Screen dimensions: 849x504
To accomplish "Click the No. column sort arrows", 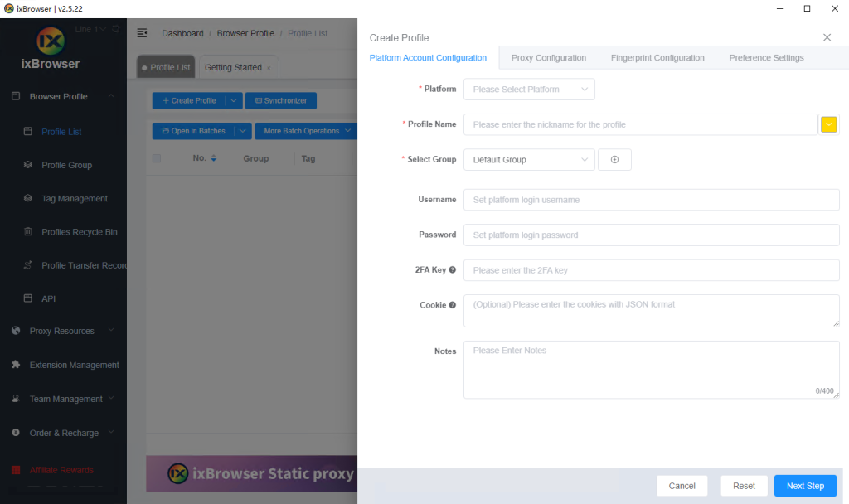I will [213, 158].
